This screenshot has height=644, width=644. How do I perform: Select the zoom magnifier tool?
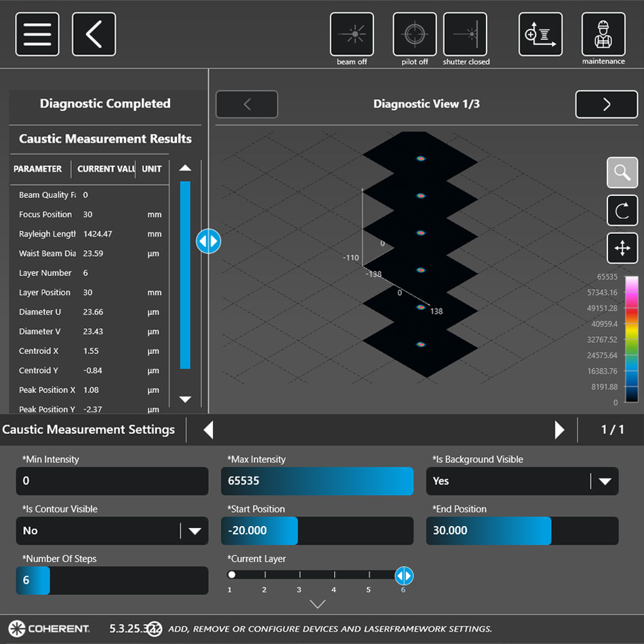coord(622,173)
